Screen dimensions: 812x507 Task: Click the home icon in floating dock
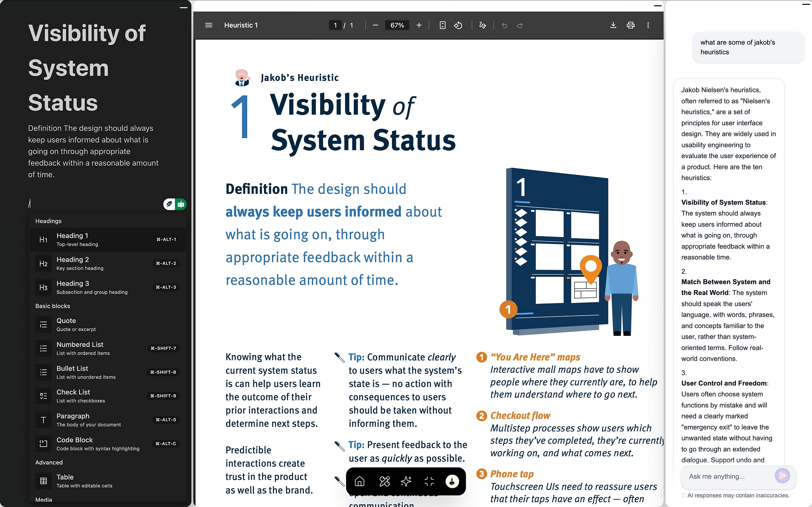point(359,481)
